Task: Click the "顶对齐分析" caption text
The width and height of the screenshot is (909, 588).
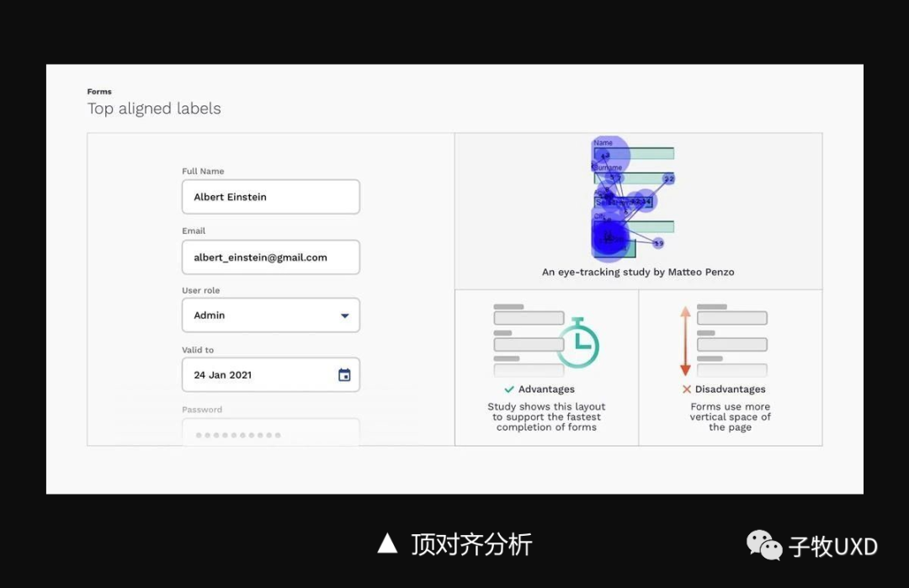Action: pos(471,544)
